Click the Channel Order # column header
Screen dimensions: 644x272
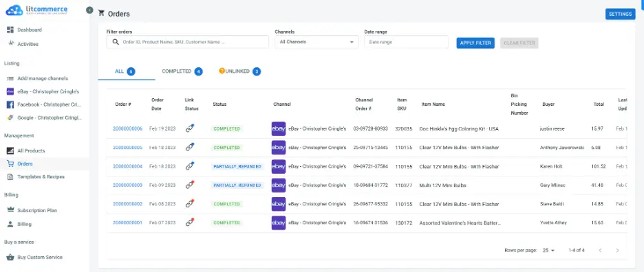pyautogui.click(x=364, y=104)
